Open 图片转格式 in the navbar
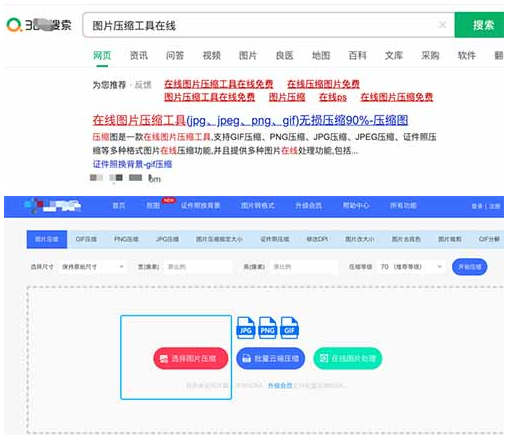Image resolution: width=515 pixels, height=443 pixels. point(258,206)
